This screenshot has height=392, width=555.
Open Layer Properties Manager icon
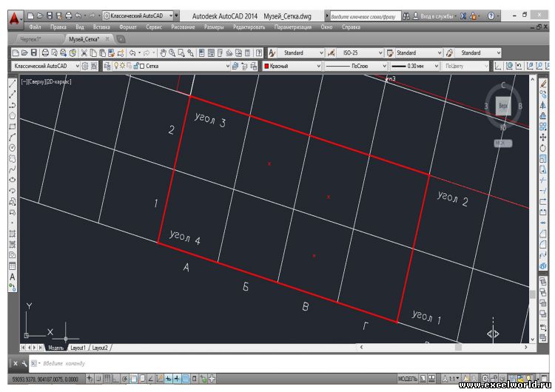107,66
